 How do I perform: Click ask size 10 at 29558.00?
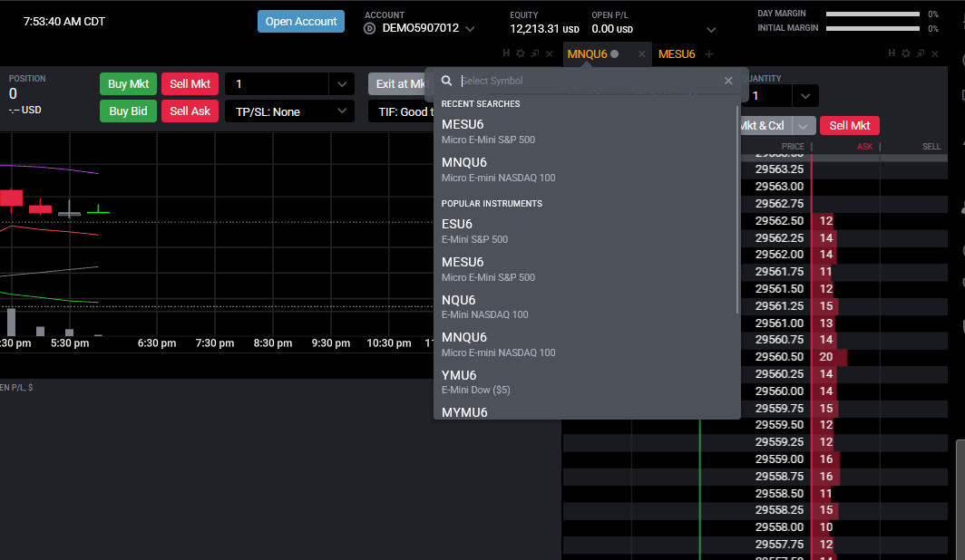[826, 526]
